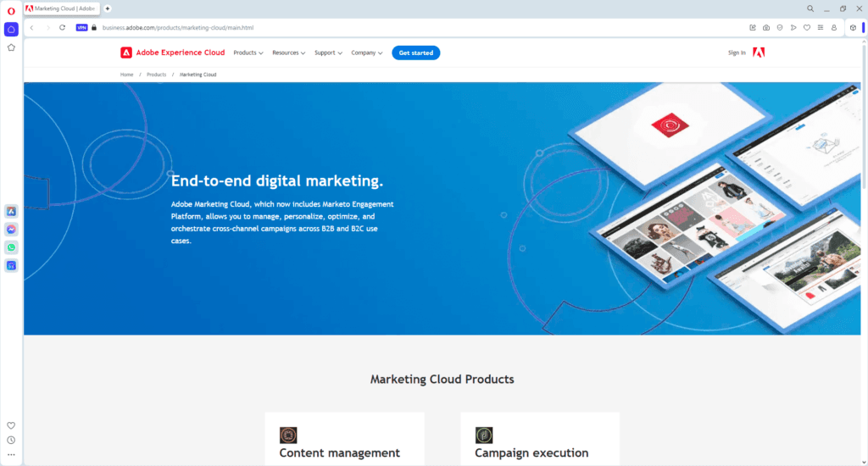The image size is (868, 466).
Task: Click the red Adobe logo at top right
Action: click(759, 53)
